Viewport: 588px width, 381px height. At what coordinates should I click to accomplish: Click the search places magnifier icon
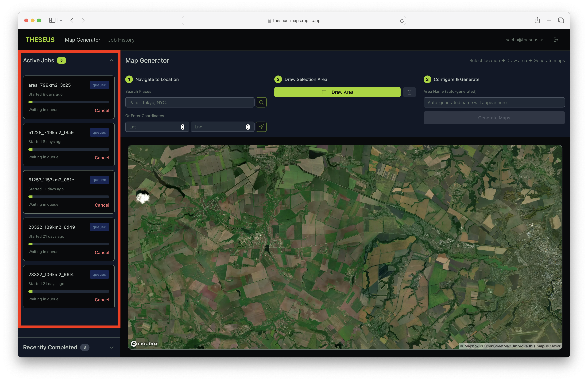pyautogui.click(x=261, y=102)
